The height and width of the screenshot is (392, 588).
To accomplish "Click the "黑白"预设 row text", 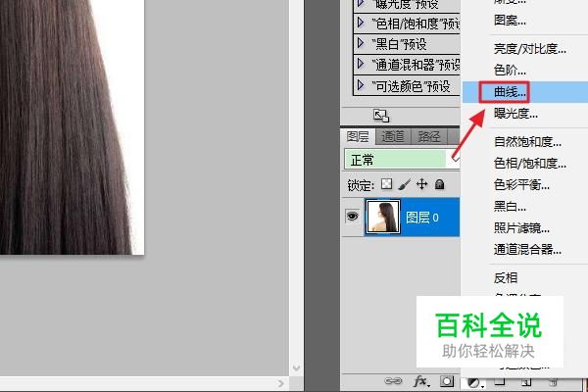I will [x=400, y=44].
